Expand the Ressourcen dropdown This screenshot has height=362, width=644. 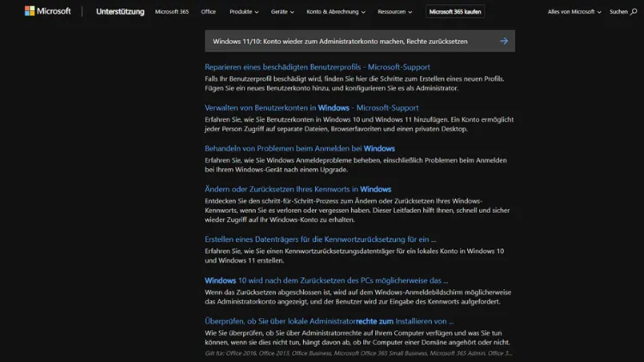(x=395, y=11)
